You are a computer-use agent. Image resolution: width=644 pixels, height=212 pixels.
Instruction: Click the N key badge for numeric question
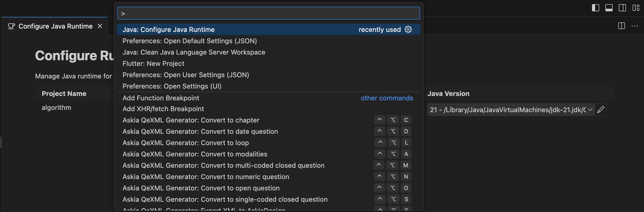[x=406, y=176]
